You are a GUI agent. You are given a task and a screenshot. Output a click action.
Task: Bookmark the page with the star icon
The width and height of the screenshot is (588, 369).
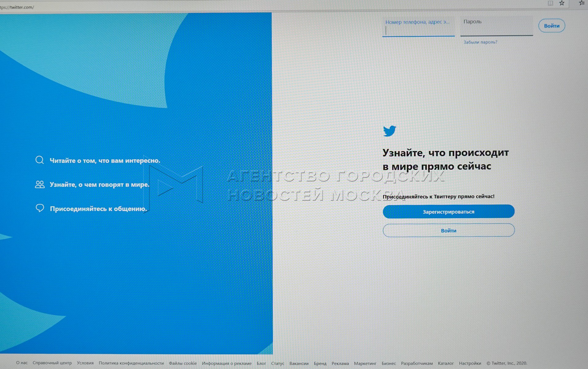[x=562, y=3]
